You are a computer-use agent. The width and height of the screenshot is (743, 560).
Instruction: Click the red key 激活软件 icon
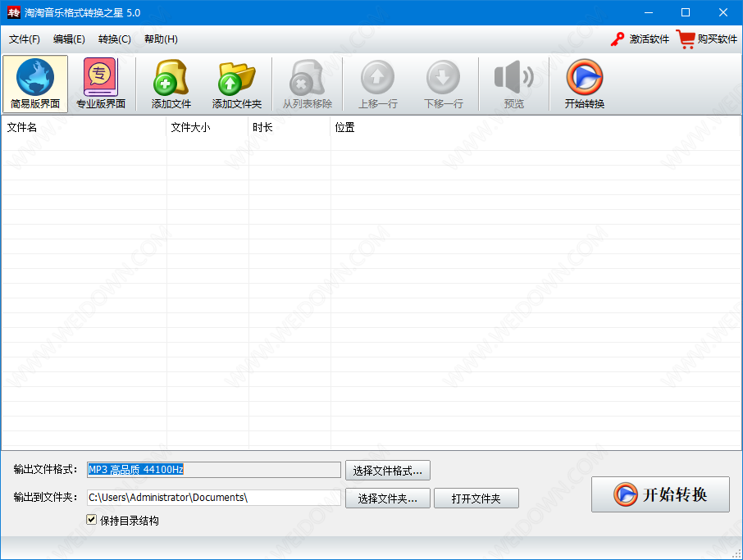point(617,39)
